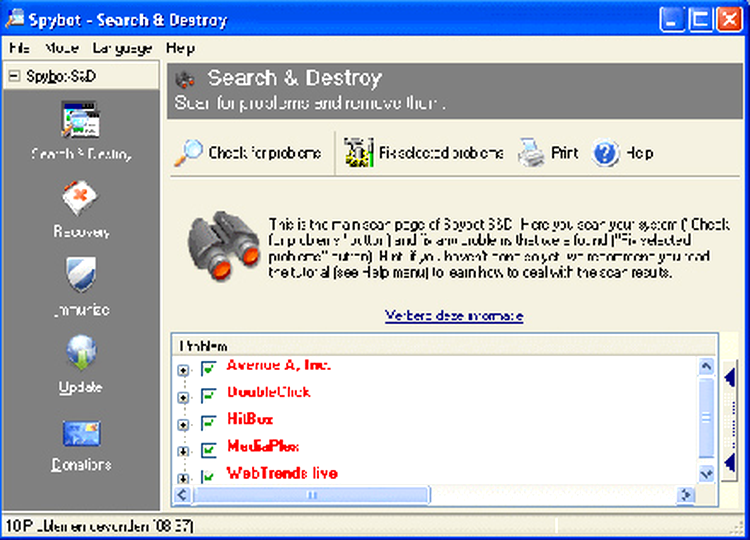Click the Problem column header
750x540 pixels.
[444, 345]
